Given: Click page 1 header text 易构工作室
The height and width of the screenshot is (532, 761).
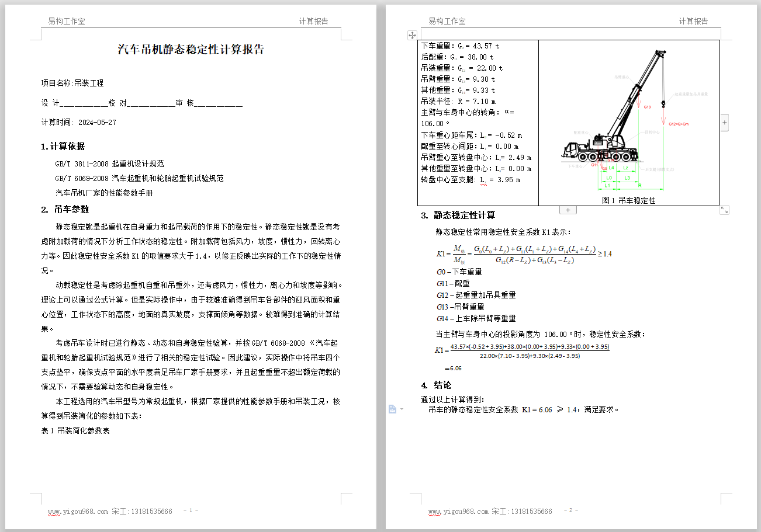Looking at the screenshot, I should tap(67, 21).
